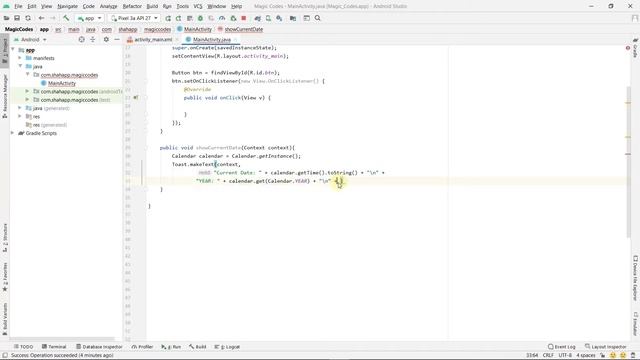Open Project panel gear settings
The width and height of the screenshot is (640, 360).
click(x=106, y=40)
